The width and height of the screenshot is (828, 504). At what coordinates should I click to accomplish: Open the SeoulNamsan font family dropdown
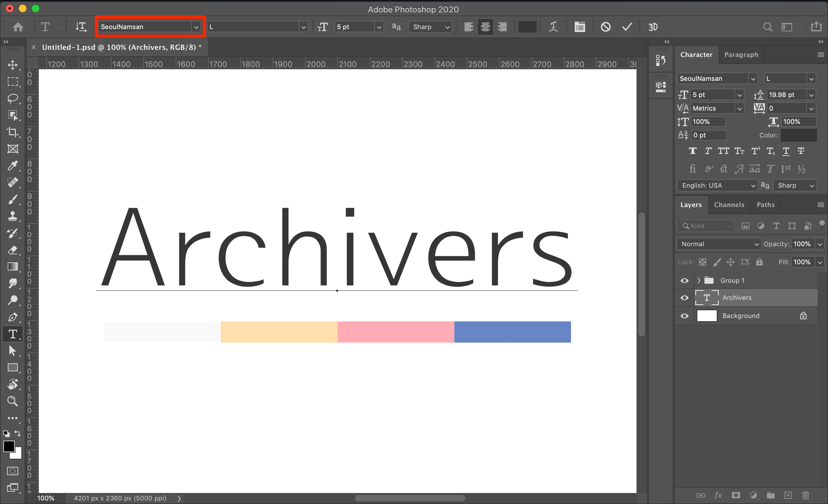pyautogui.click(x=196, y=27)
